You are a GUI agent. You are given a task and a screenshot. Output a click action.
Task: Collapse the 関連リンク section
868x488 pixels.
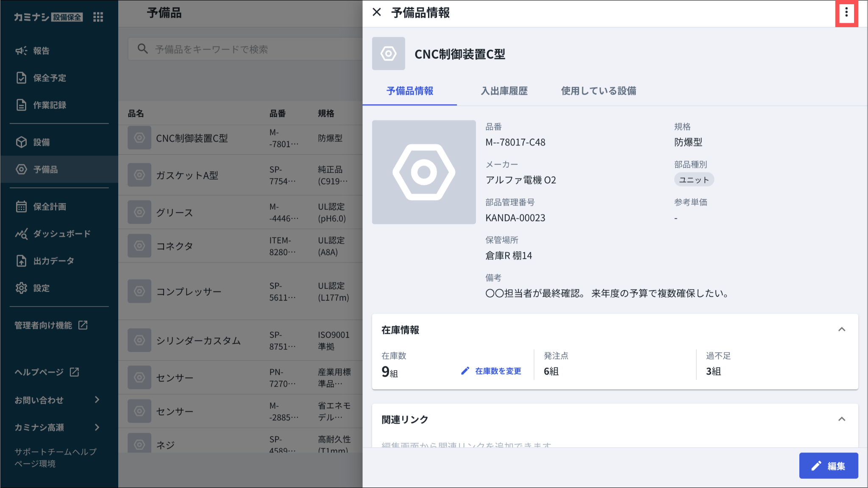tap(842, 419)
